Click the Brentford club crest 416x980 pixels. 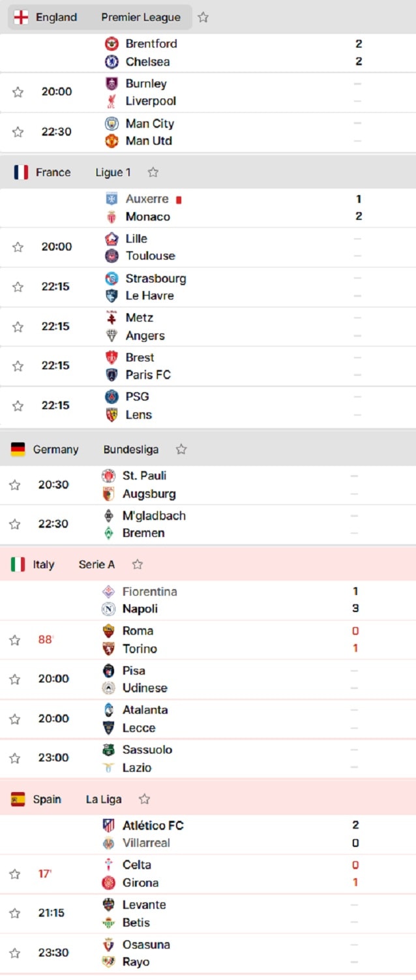[x=111, y=44]
